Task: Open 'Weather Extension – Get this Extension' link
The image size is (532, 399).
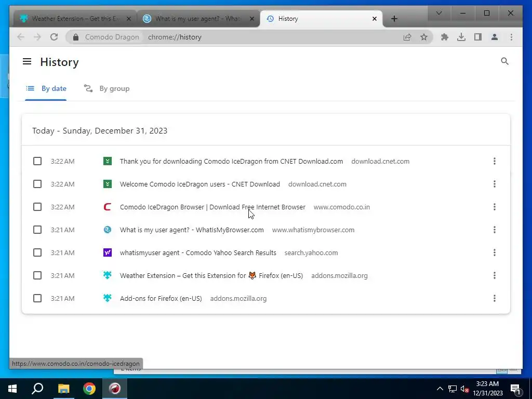Action: pos(211,275)
